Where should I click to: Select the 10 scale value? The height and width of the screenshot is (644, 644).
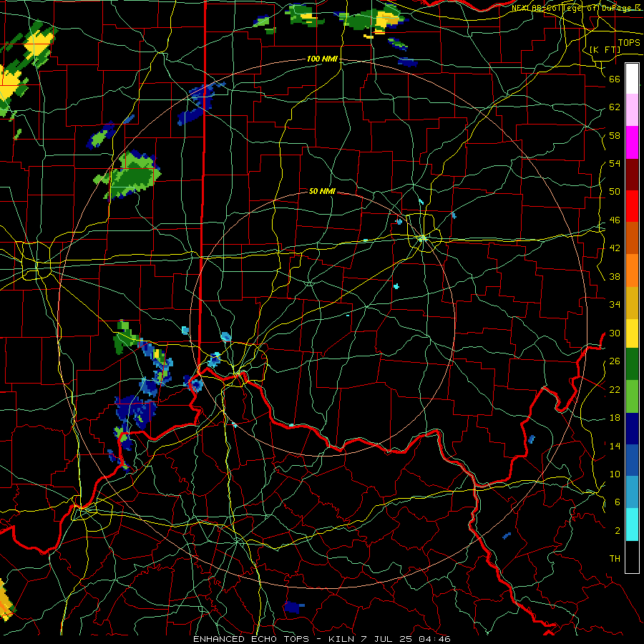tap(615, 474)
